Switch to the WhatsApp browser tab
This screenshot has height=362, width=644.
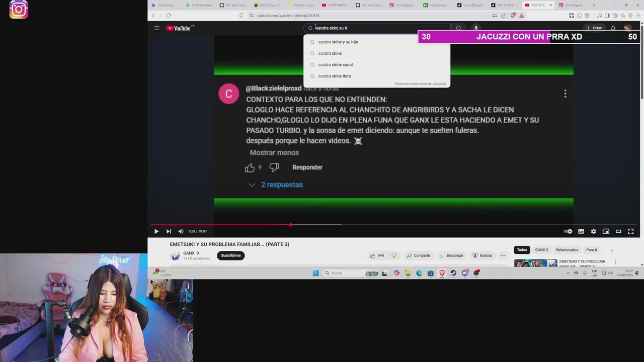pyautogui.click(x=199, y=5)
